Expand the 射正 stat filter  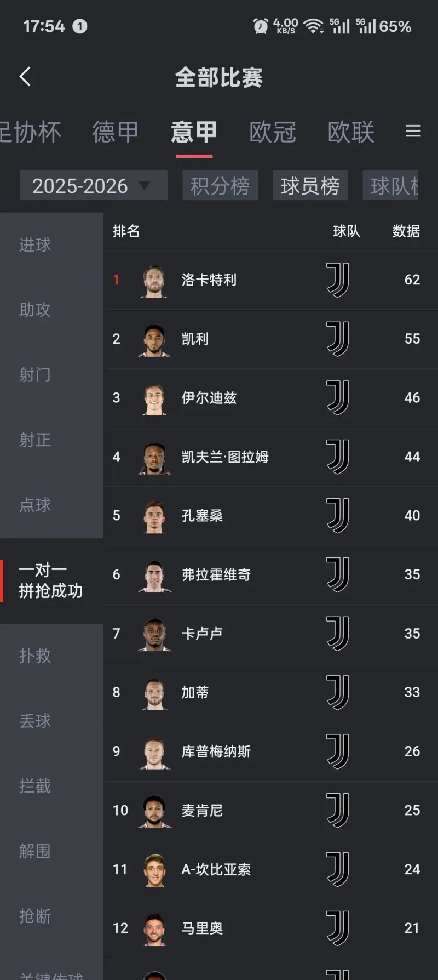34,440
